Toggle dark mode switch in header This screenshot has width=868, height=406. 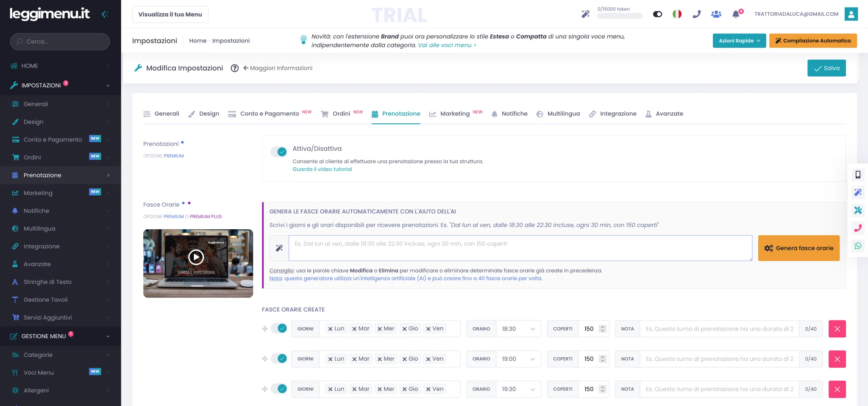[x=657, y=14]
